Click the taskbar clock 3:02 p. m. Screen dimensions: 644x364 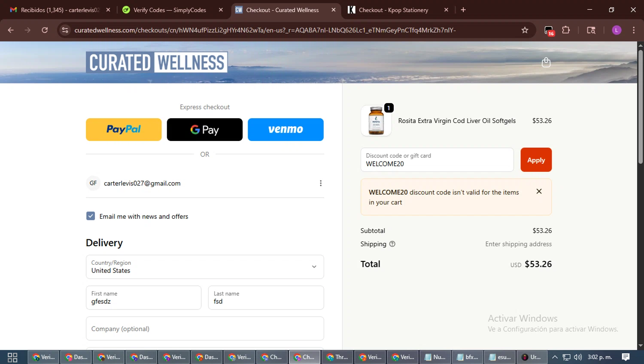[x=600, y=357]
